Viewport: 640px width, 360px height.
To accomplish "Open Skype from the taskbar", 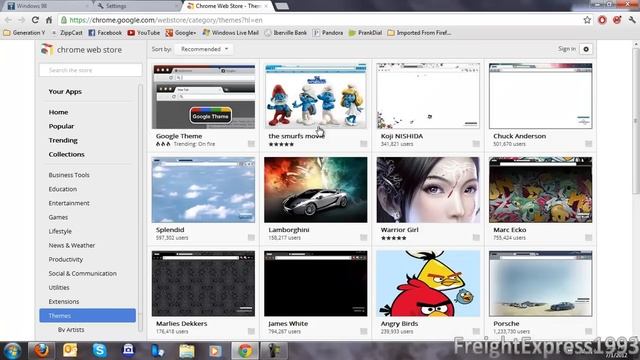I will click(99, 351).
